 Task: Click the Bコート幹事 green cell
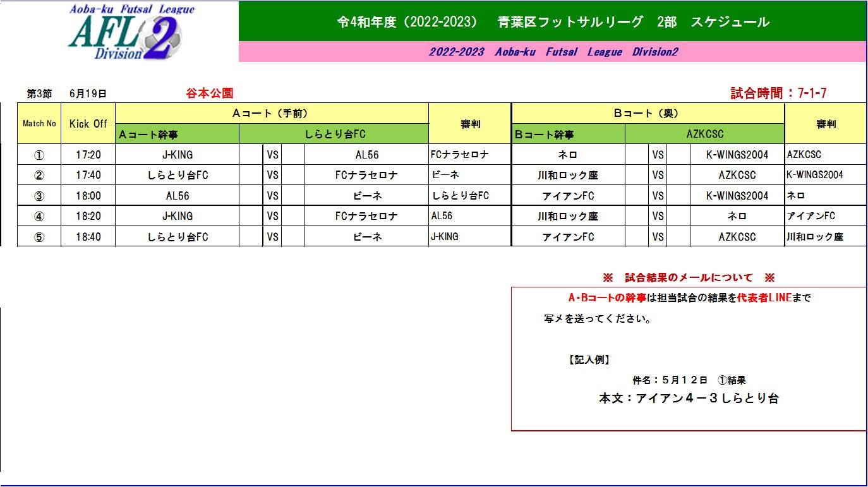567,135
